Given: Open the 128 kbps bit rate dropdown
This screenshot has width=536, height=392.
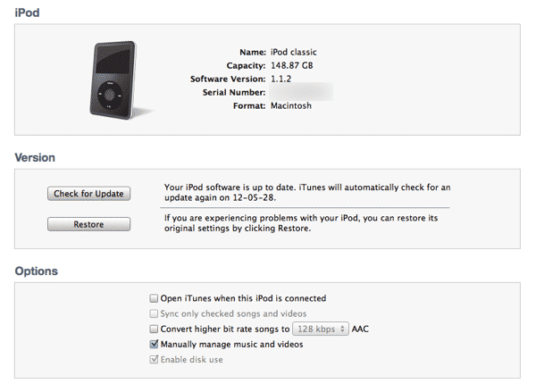Looking at the screenshot, I should coord(322,329).
